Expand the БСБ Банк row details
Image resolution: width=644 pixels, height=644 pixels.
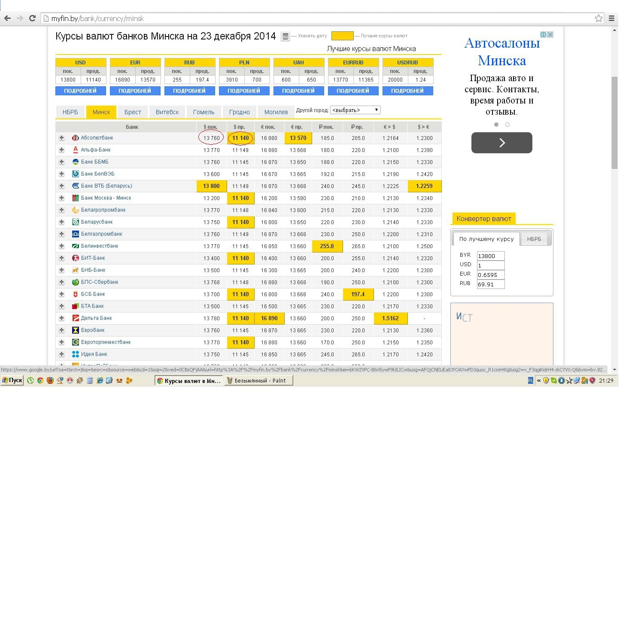pos(61,294)
